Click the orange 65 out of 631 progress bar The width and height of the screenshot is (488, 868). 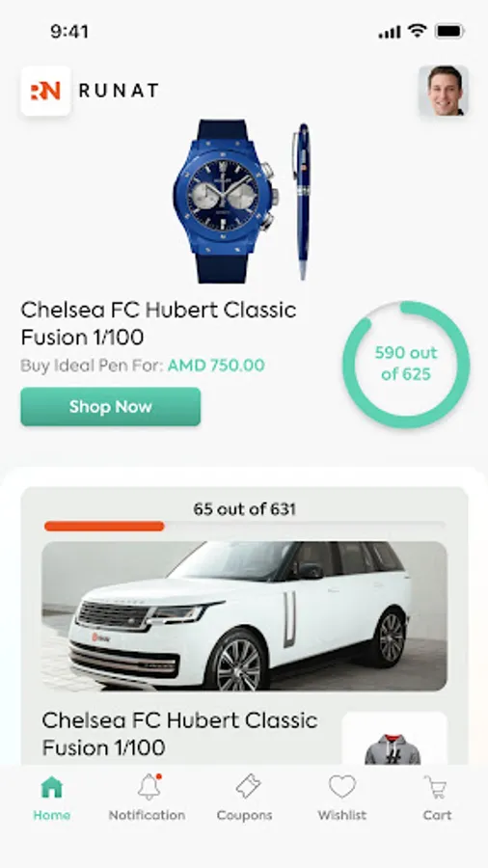[104, 526]
